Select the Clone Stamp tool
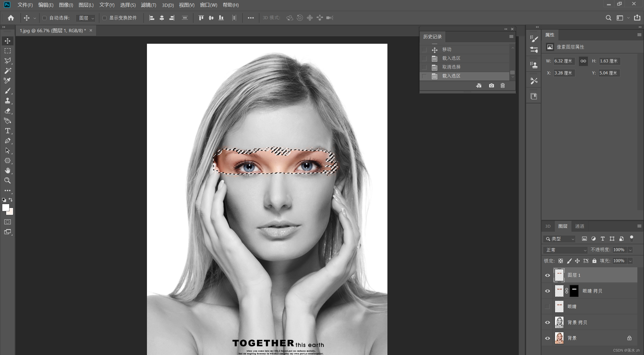 point(7,101)
